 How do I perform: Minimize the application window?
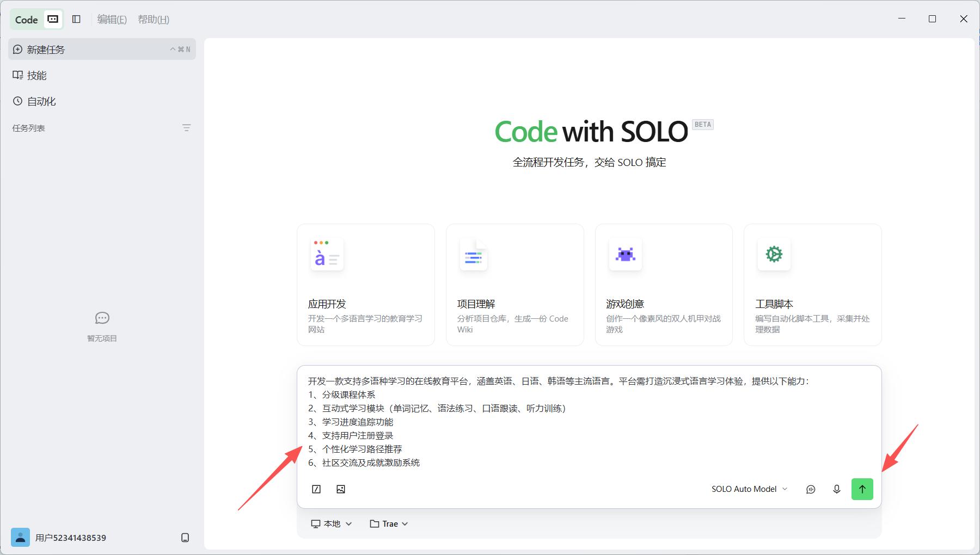click(902, 19)
